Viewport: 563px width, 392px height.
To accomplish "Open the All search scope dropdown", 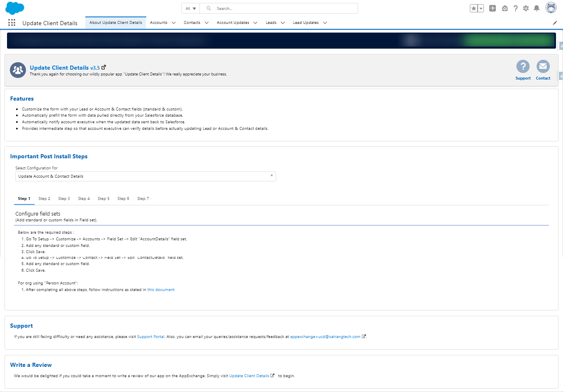I will point(191,8).
